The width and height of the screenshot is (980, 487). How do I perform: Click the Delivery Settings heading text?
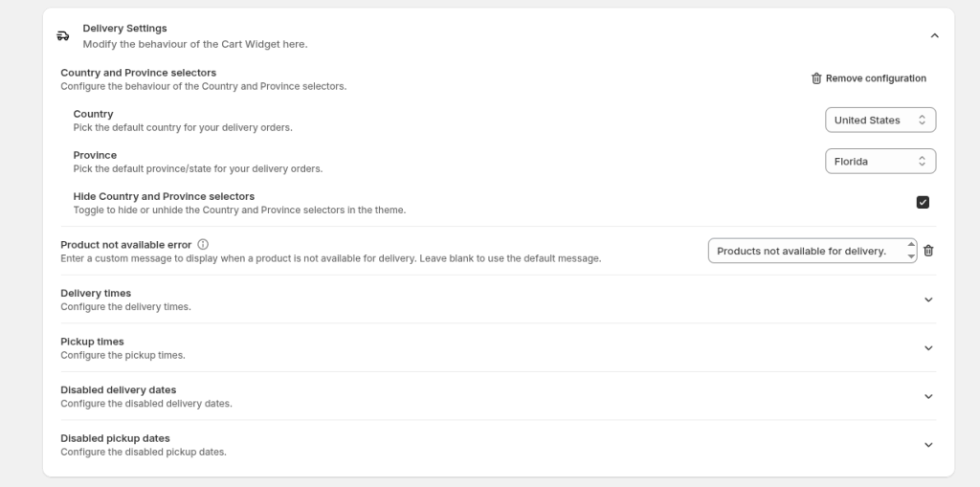[124, 29]
